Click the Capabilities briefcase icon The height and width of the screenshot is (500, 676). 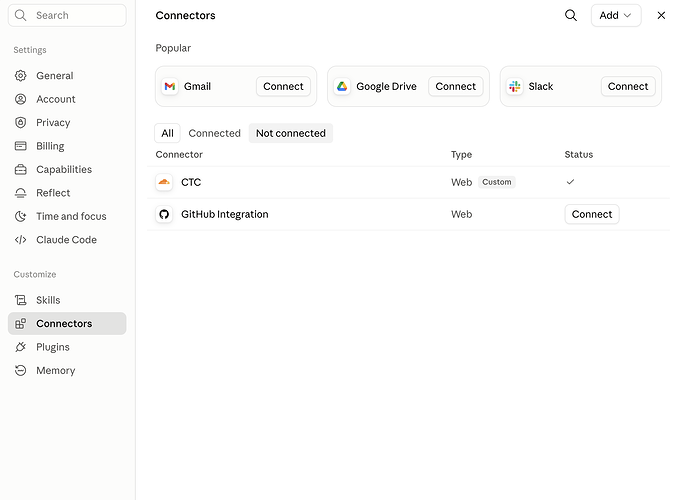coord(20,169)
